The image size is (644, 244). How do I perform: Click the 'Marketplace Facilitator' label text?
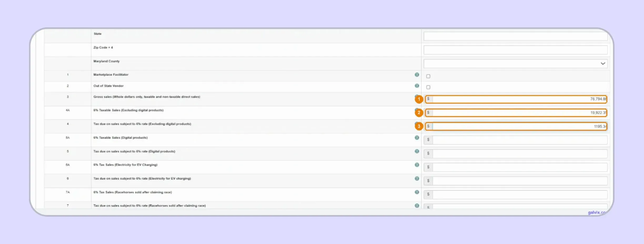(111, 75)
